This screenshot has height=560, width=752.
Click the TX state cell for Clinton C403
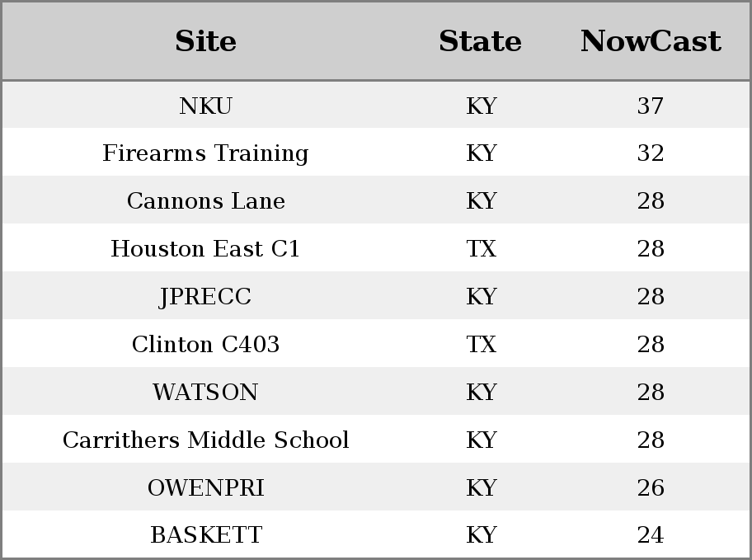coord(481,344)
